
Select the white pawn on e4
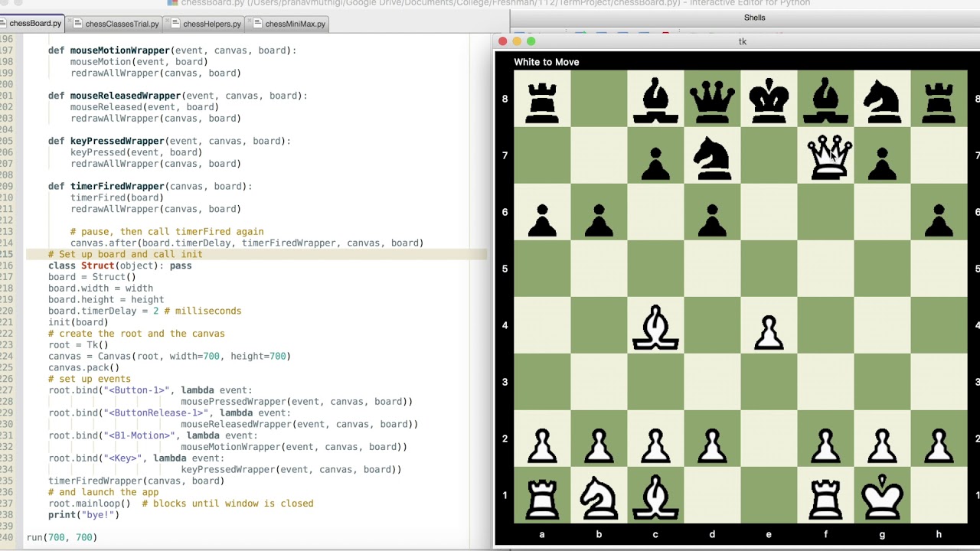(x=769, y=333)
